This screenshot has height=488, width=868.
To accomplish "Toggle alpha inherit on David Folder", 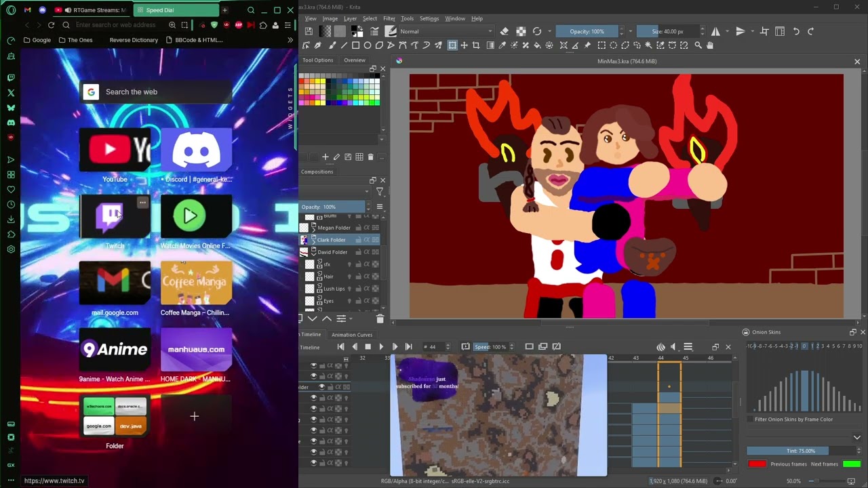I will (x=366, y=252).
